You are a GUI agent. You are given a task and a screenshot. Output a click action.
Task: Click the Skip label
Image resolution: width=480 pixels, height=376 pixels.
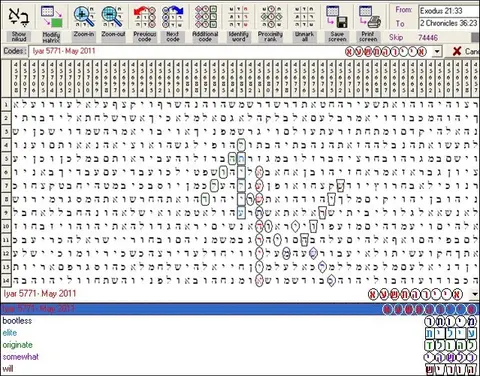click(396, 37)
